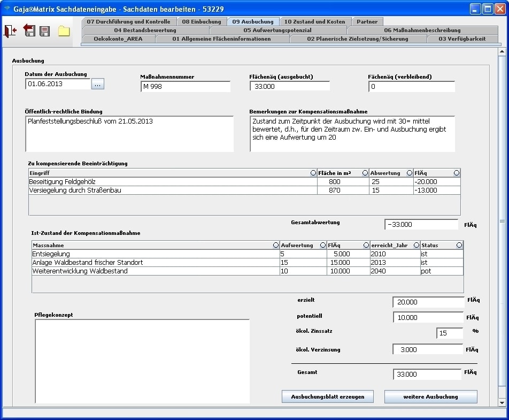Click the plain floppy disk save icon
The height and width of the screenshot is (420, 509).
pos(45,31)
